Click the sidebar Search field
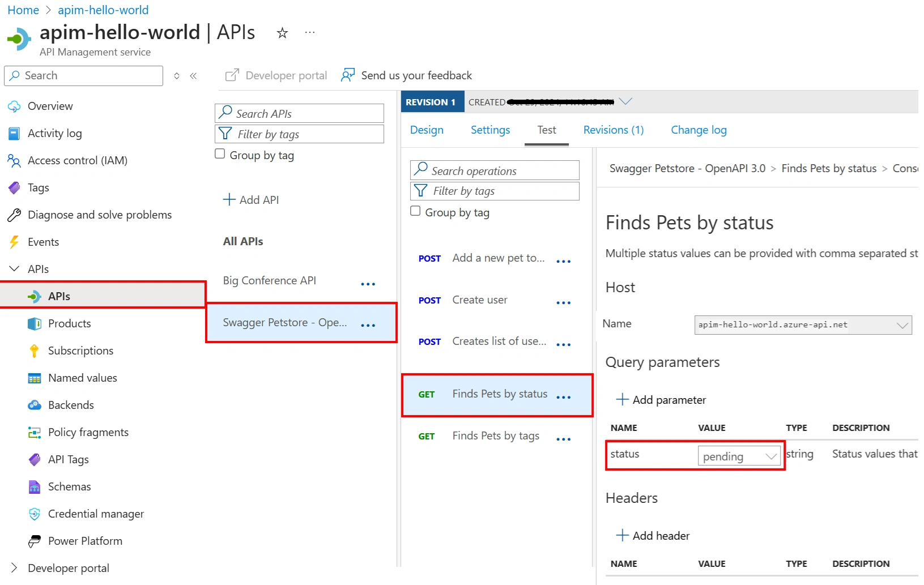The width and height of the screenshot is (924, 585). [83, 76]
